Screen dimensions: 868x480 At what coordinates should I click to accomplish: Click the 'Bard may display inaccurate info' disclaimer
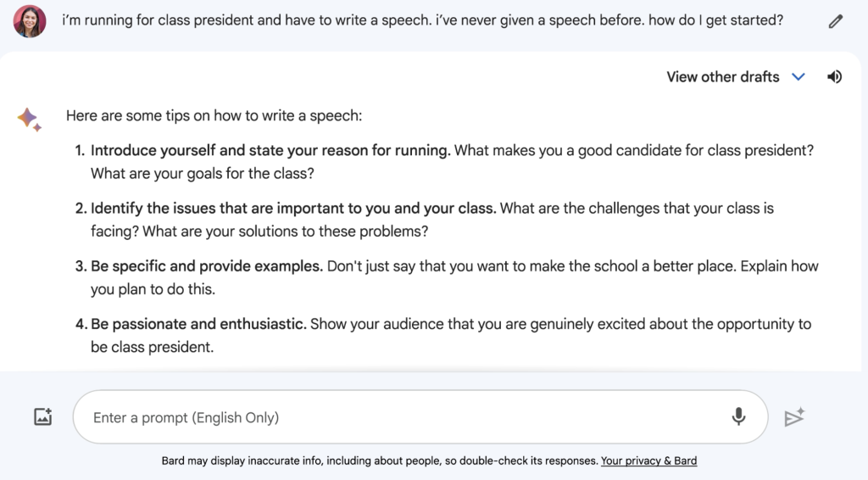pyautogui.click(x=379, y=461)
